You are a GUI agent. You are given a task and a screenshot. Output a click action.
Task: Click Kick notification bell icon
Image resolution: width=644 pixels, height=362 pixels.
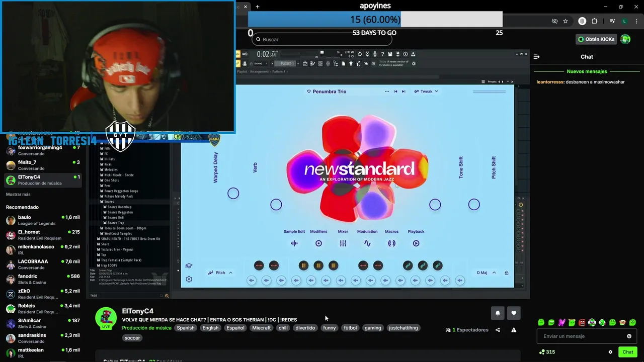click(498, 313)
